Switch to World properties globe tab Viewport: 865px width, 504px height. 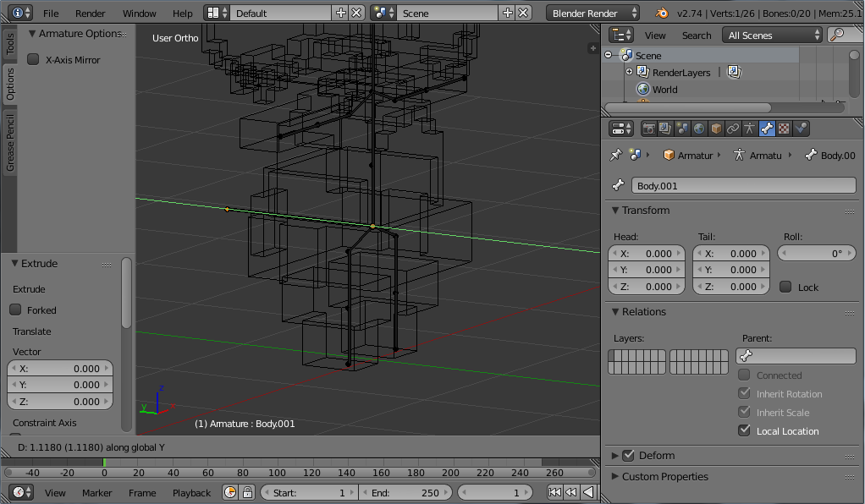click(x=699, y=129)
